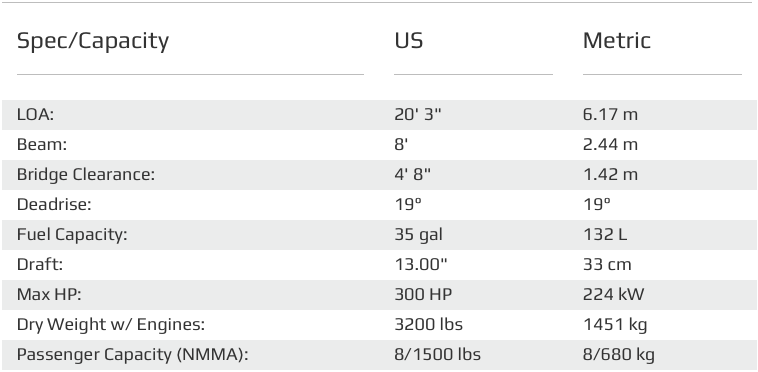Image resolution: width=758 pixels, height=372 pixels.
Task: Click the 1451 kg dry weight value
Action: tap(615, 325)
